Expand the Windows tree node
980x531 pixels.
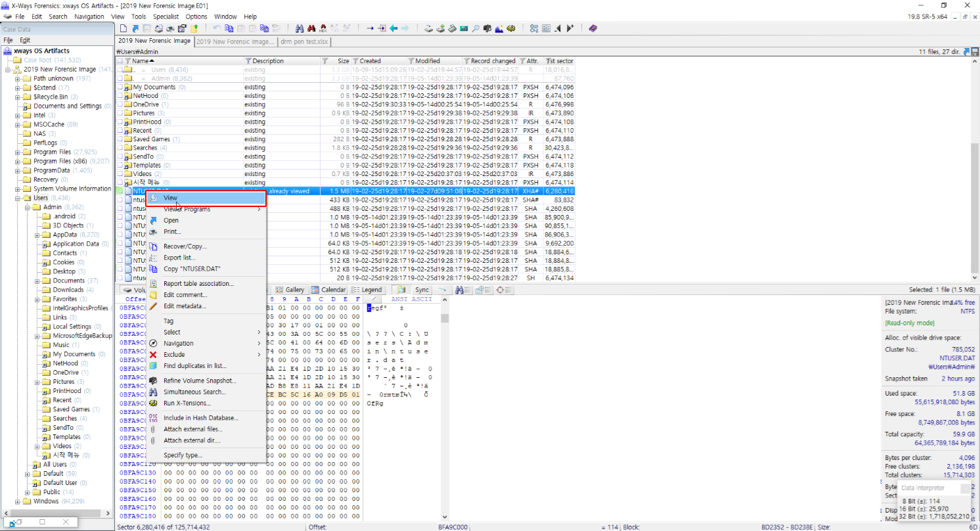point(18,501)
